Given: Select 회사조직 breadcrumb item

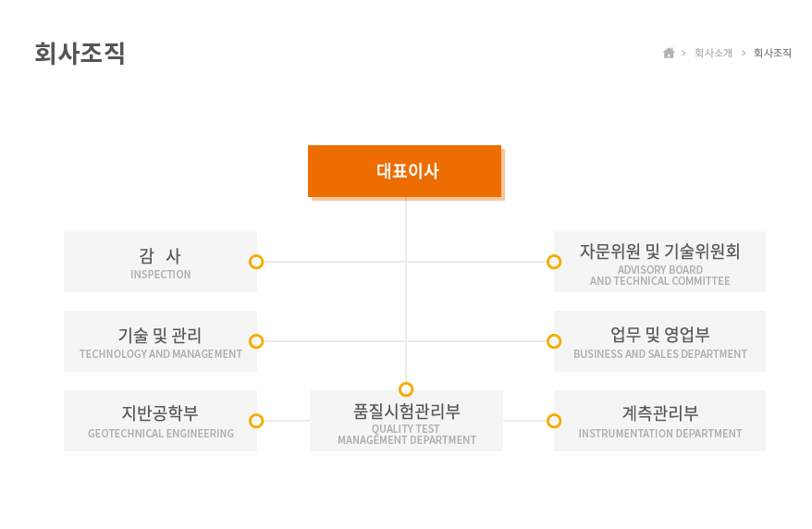Looking at the screenshot, I should pos(772,53).
